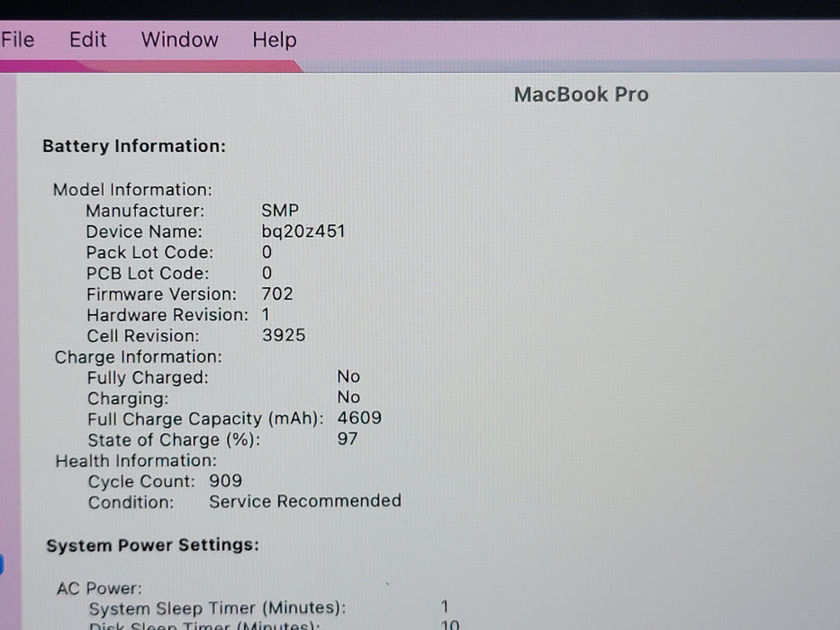Image resolution: width=840 pixels, height=630 pixels.
Task: Select the manufacturer value SMP
Action: pos(280,211)
